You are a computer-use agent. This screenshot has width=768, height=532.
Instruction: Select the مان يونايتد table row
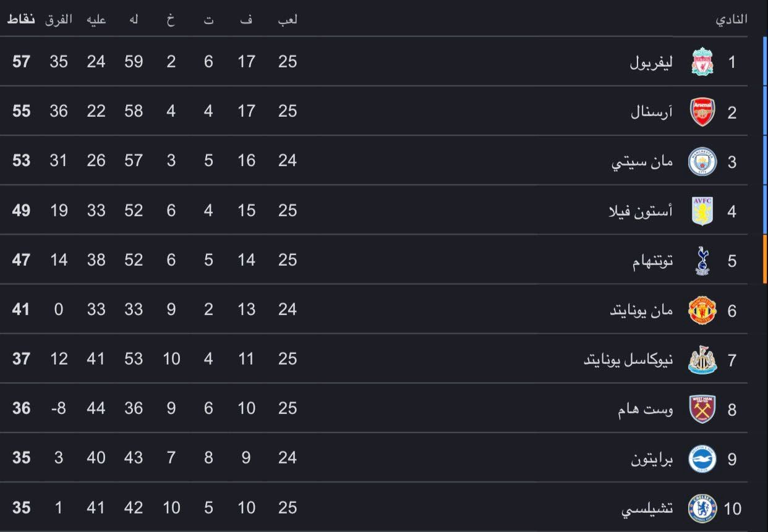(x=383, y=309)
